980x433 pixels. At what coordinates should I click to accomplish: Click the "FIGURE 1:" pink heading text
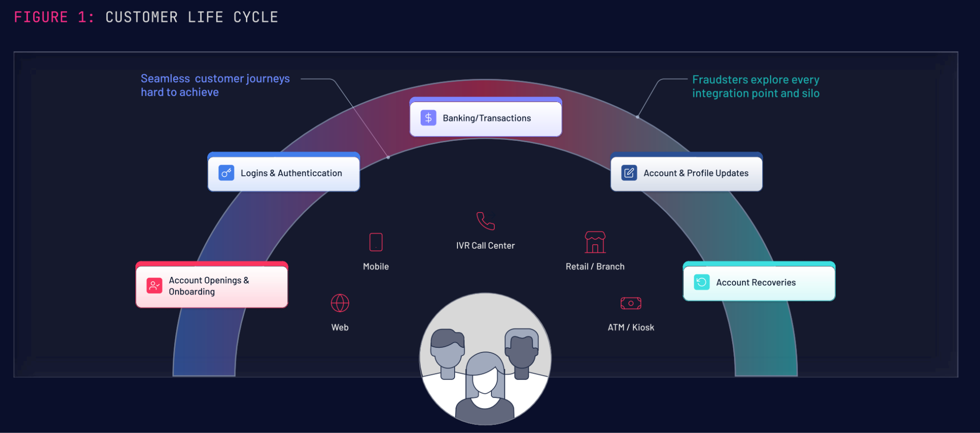(x=54, y=17)
